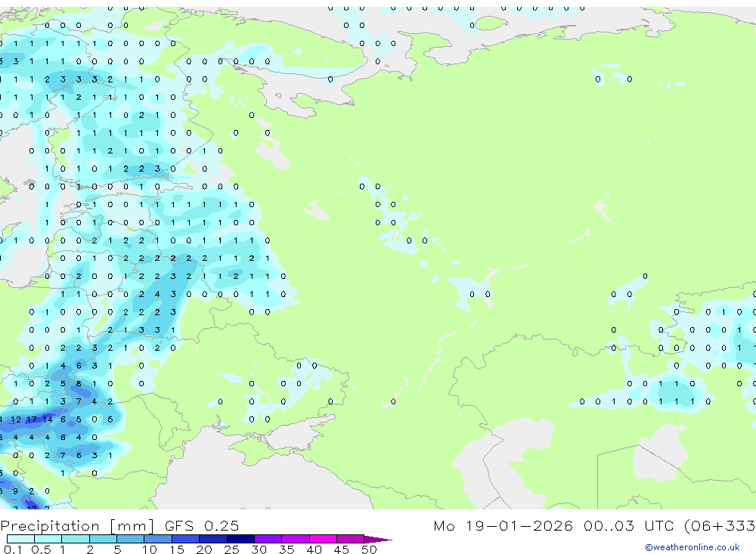Click the 0.5–1 mm legend color segment
The width and height of the screenshot is (756, 554).
tap(48, 539)
